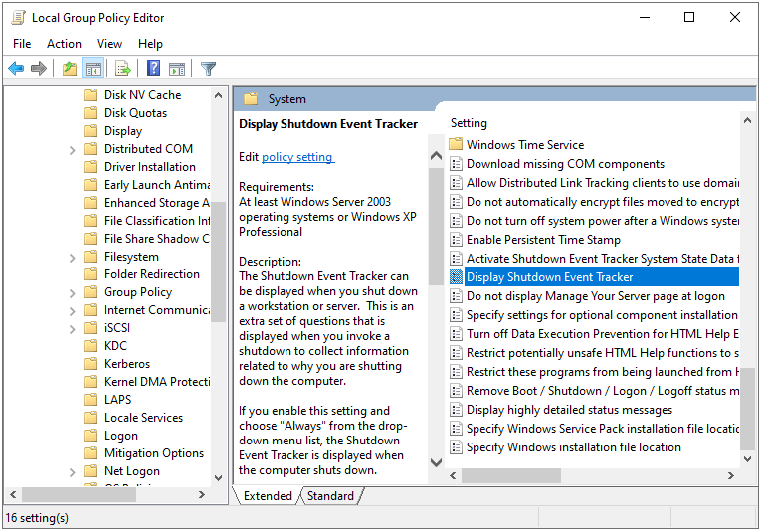Open Help with blue question mark icon
Image resolution: width=763 pixels, height=532 pixels.
pos(154,68)
